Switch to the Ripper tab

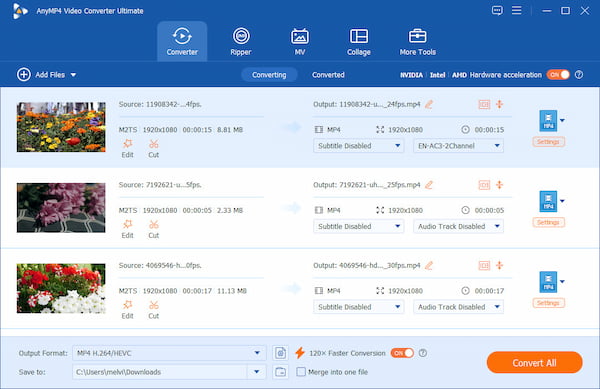click(241, 41)
